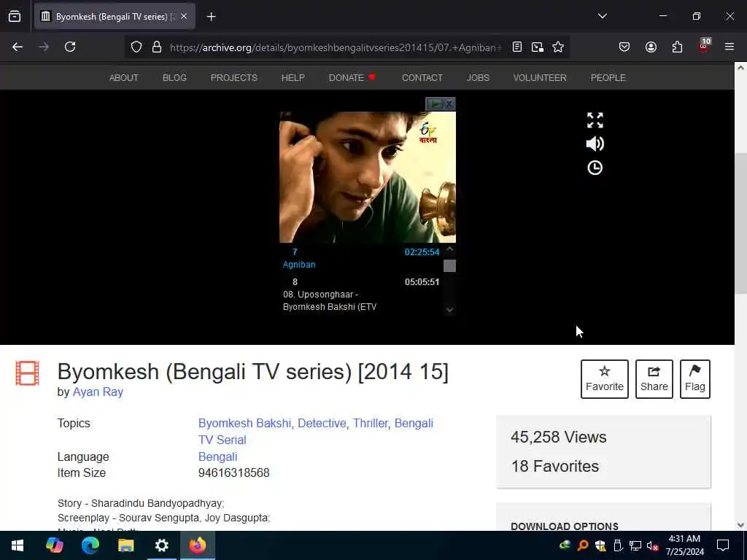
Task: Open Bengali language link
Action: click(217, 456)
